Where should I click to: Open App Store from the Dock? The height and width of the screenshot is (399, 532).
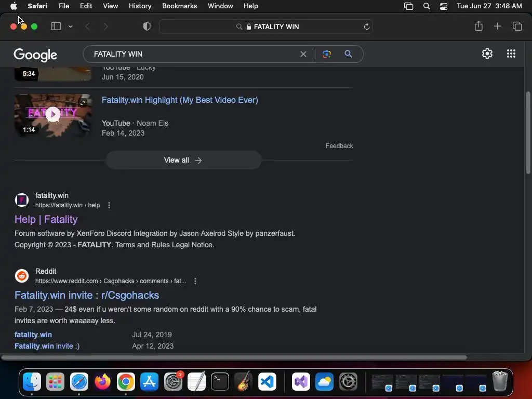coord(149,382)
